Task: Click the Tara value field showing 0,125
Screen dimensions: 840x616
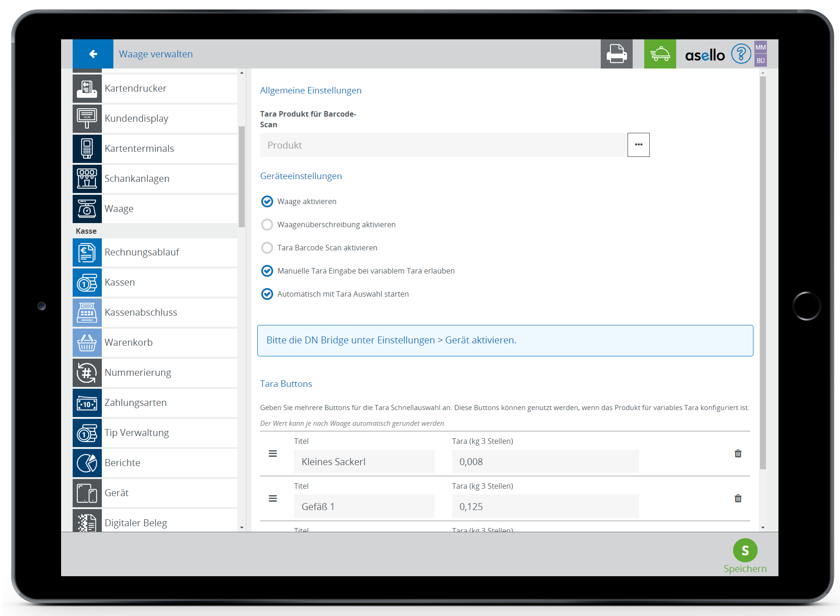Action: tap(545, 506)
